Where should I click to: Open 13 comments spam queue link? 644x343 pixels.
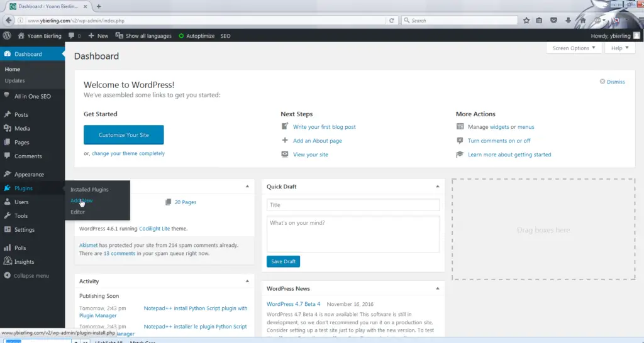tap(119, 254)
